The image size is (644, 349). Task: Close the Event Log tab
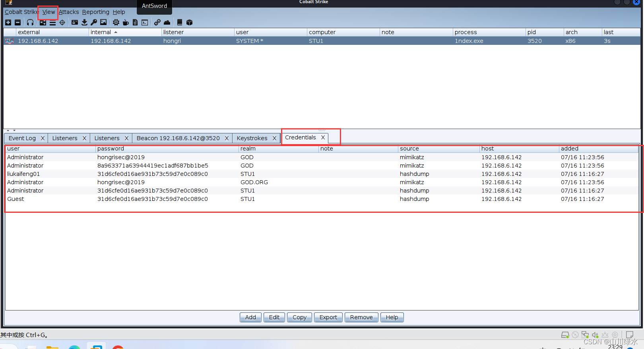(43, 138)
